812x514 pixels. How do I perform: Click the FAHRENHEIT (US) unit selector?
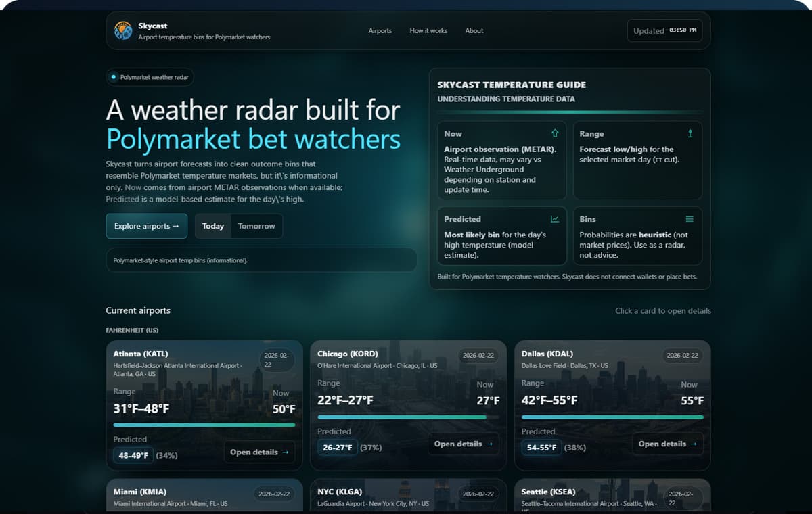click(131, 330)
